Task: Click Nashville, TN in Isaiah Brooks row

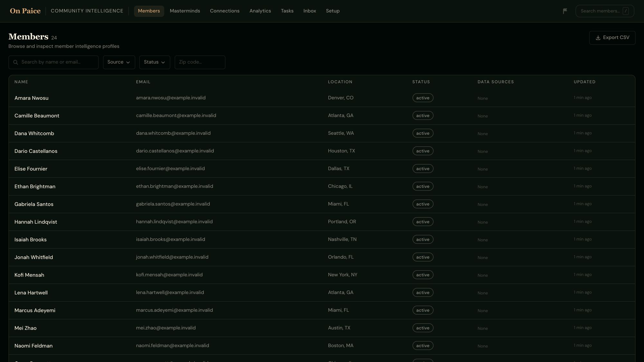Action: pyautogui.click(x=342, y=239)
